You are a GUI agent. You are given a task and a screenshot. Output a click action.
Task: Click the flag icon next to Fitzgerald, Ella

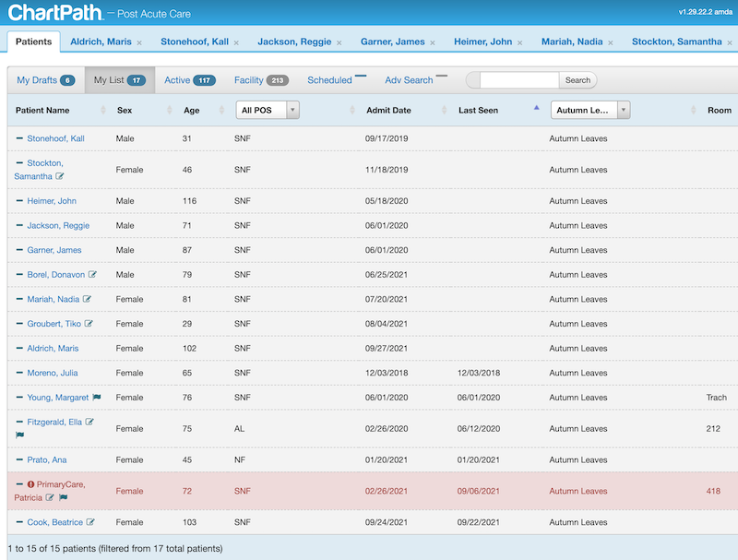click(18, 434)
